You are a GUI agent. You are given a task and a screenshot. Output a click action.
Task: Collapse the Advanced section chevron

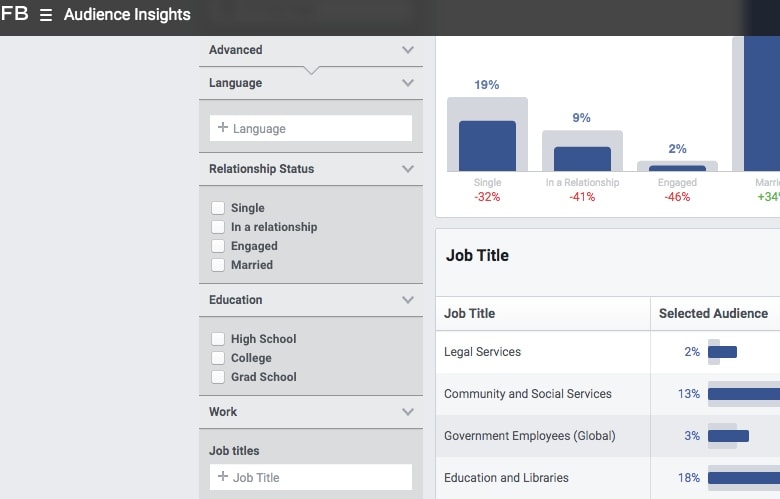tap(407, 50)
